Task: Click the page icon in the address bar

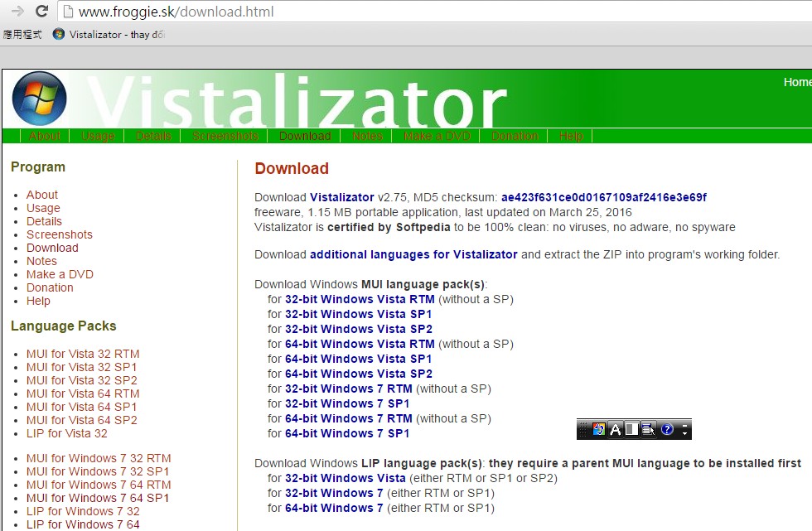Action: [x=68, y=12]
